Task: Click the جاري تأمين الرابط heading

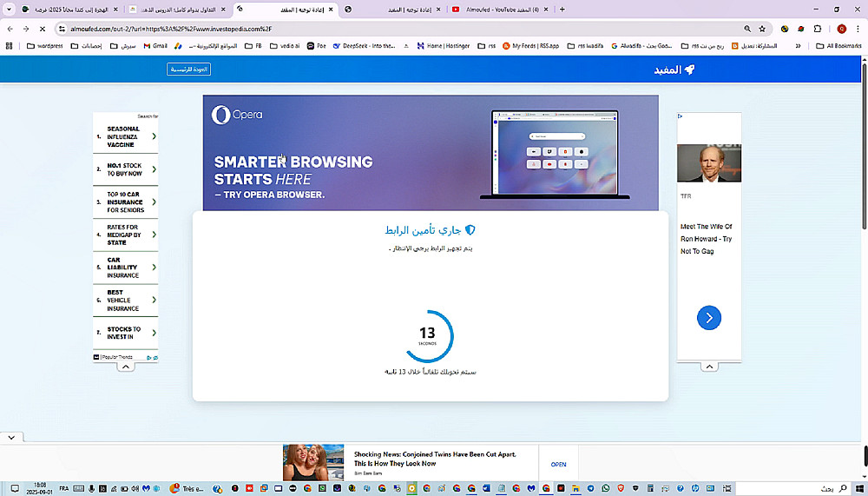Action: [431, 230]
